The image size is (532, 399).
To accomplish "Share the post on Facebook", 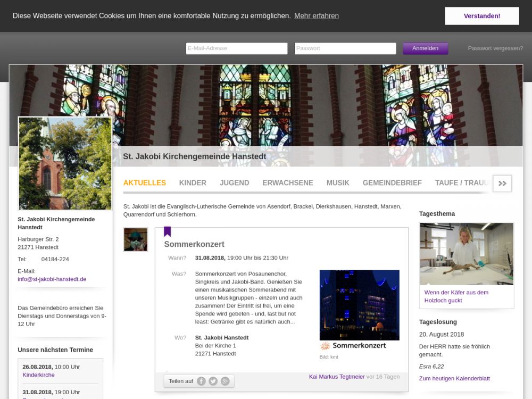I will (x=201, y=381).
